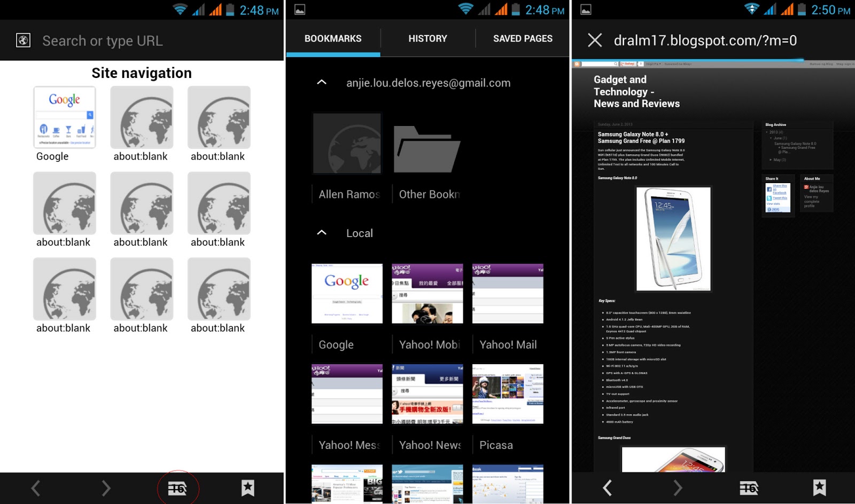
Task: Switch to the BOOKMARKS tab
Action: pos(333,38)
